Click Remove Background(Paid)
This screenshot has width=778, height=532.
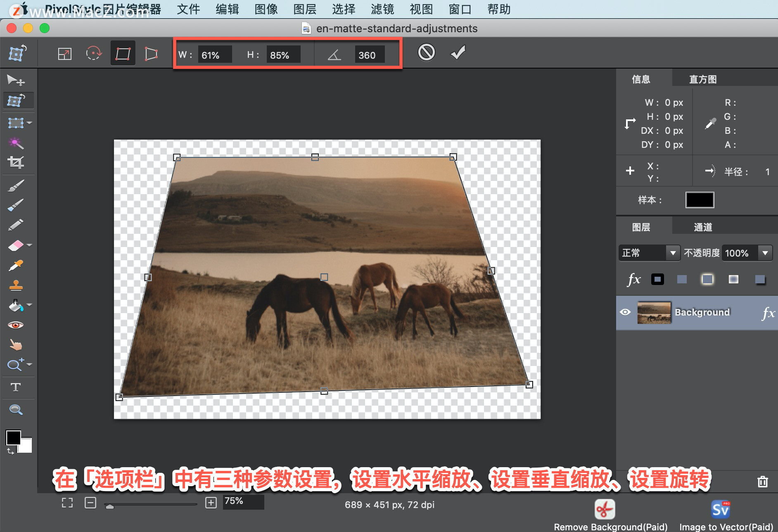pos(605,509)
